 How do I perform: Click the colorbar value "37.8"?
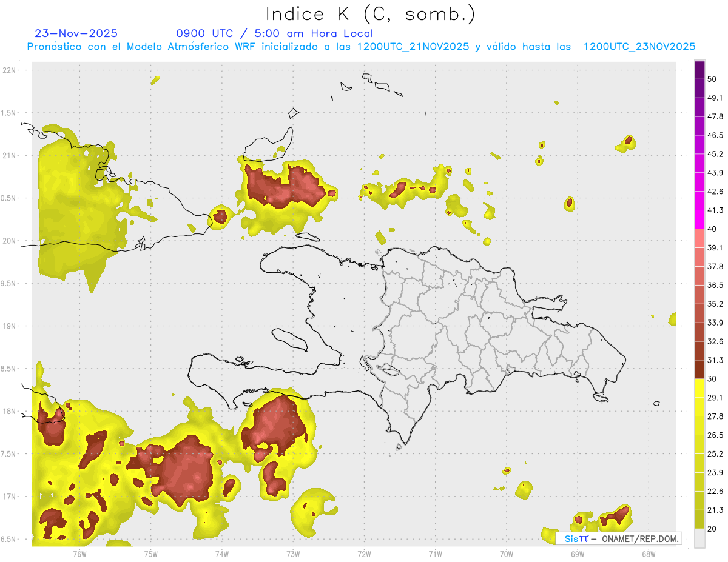[x=715, y=266]
